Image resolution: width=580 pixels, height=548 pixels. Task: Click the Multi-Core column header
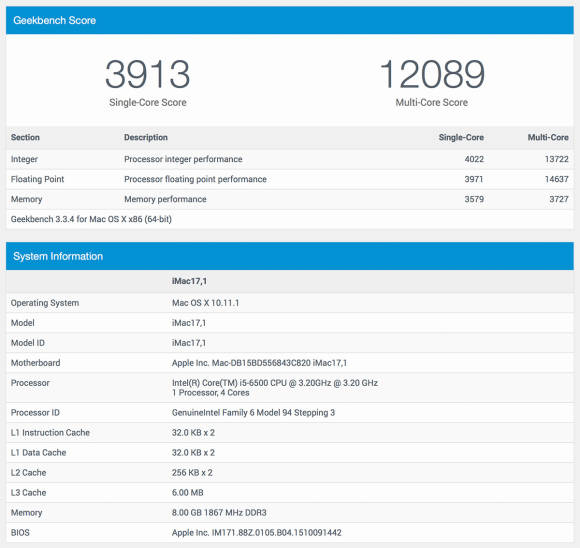548,137
